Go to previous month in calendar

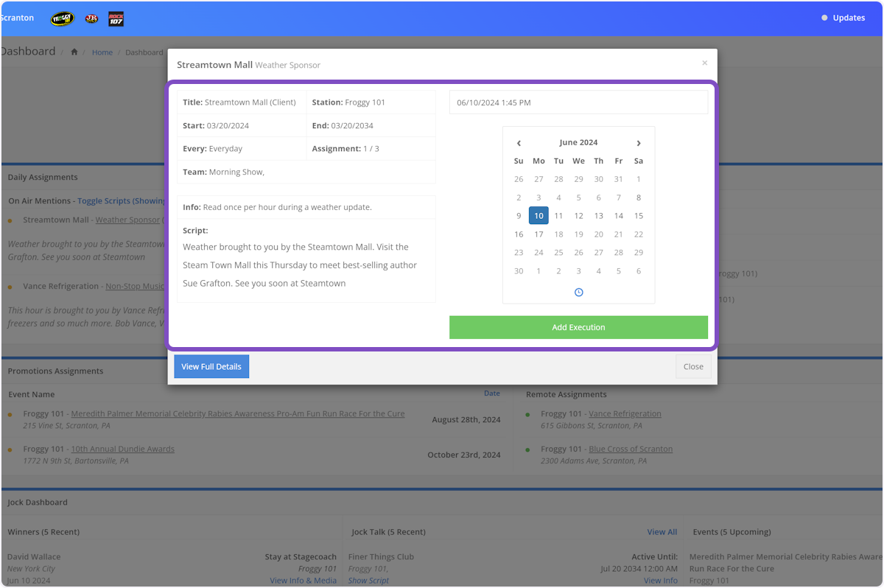519,143
